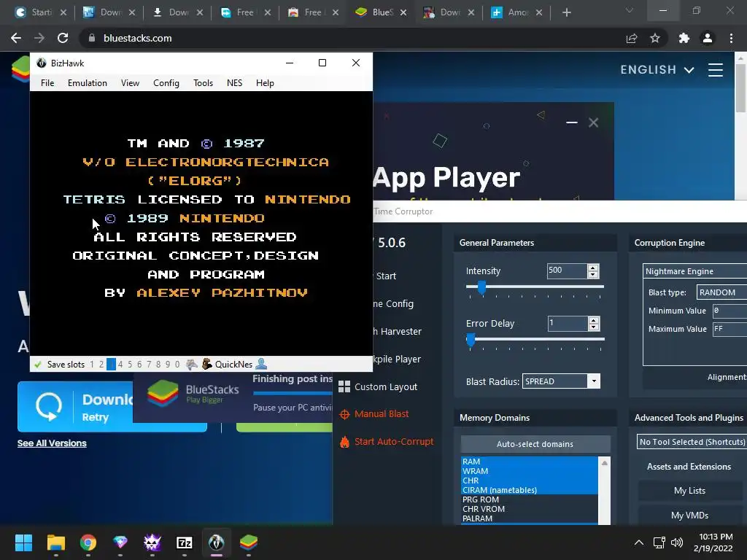The image size is (747, 560).
Task: View site information lock icon
Action: 92,38
